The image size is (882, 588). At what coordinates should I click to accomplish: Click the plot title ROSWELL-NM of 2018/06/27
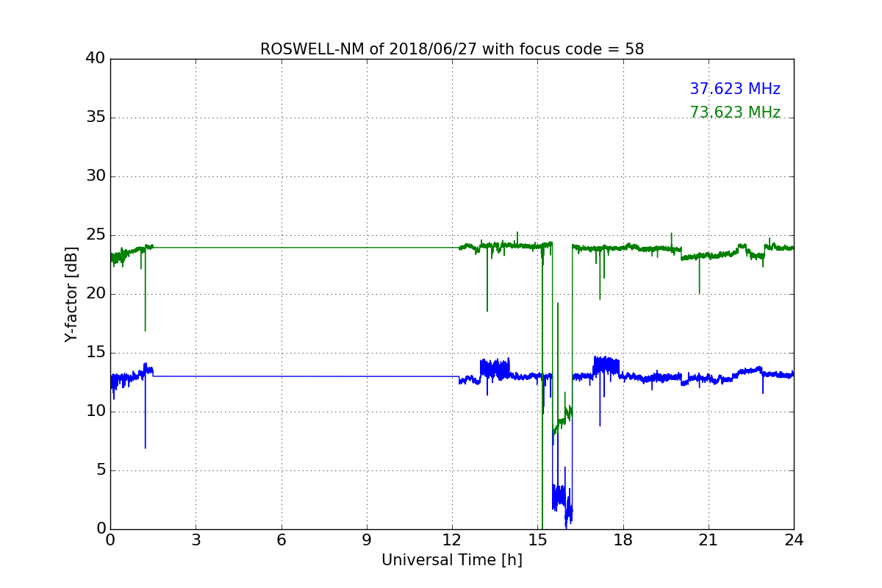pyautogui.click(x=451, y=49)
